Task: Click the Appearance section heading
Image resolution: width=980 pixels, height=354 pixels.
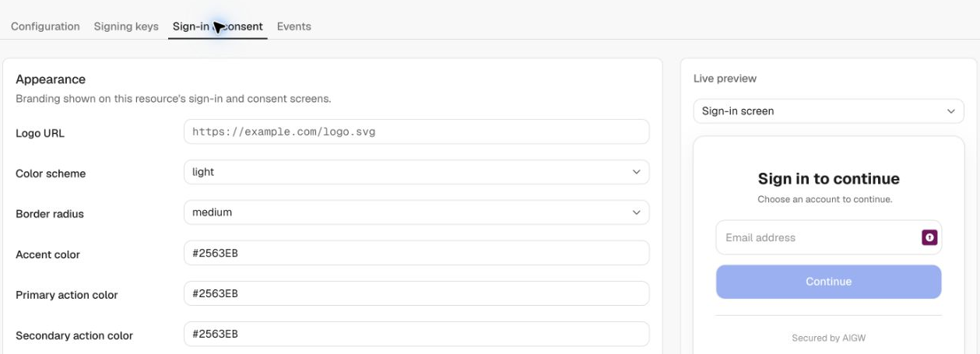Action: [51, 79]
